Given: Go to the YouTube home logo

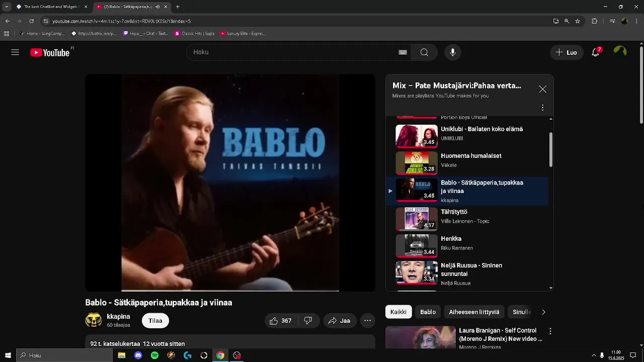Looking at the screenshot, I should pyautogui.click(x=50, y=52).
